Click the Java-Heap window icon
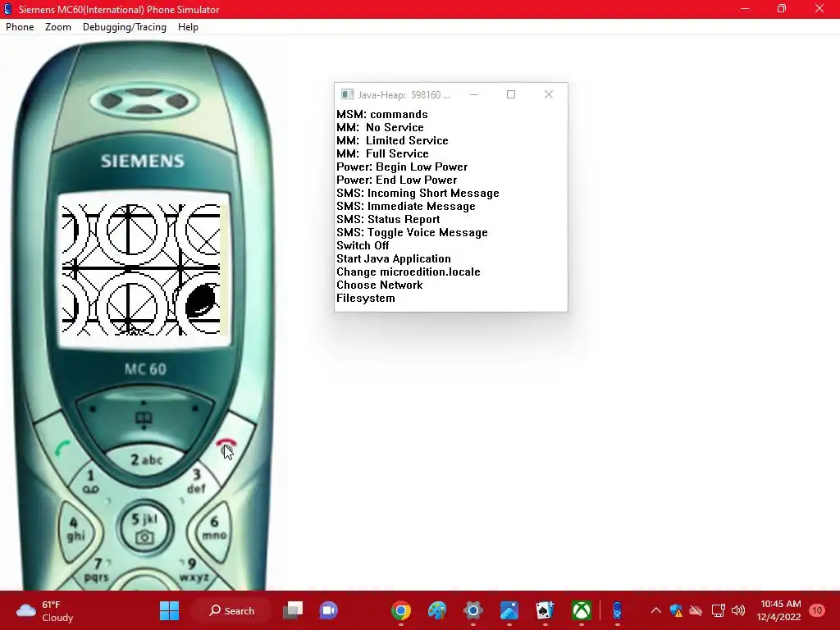Image resolution: width=840 pixels, height=630 pixels. pyautogui.click(x=347, y=95)
